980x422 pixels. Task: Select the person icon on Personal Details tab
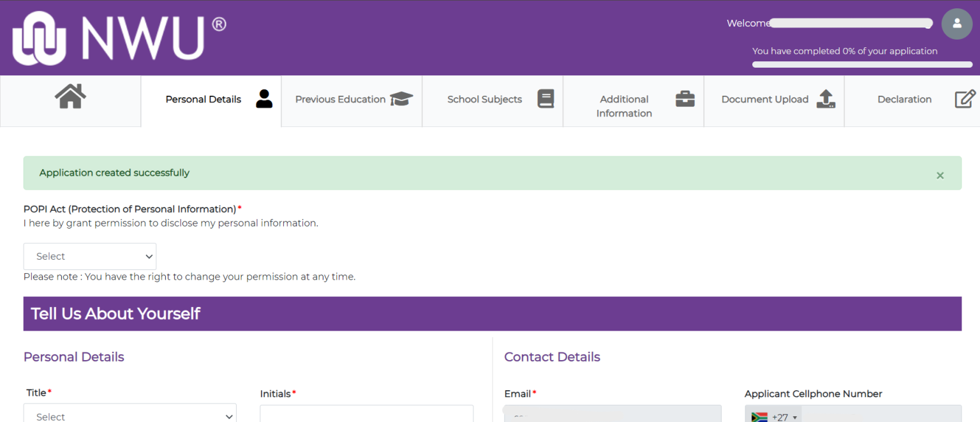click(x=264, y=99)
